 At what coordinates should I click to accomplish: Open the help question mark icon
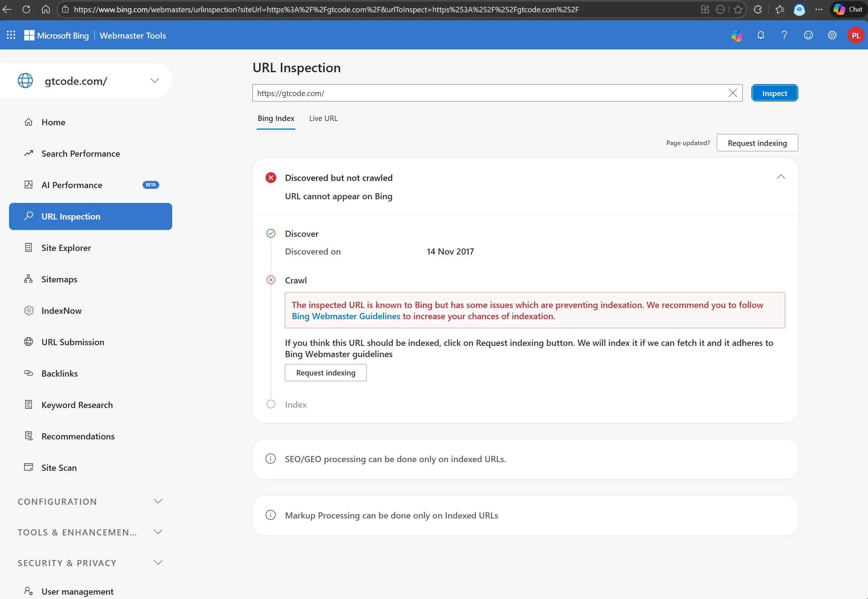point(784,35)
